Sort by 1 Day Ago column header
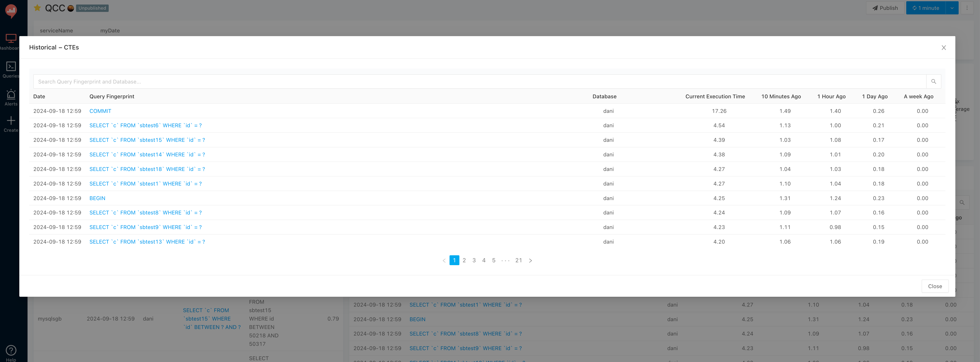 tap(875, 96)
